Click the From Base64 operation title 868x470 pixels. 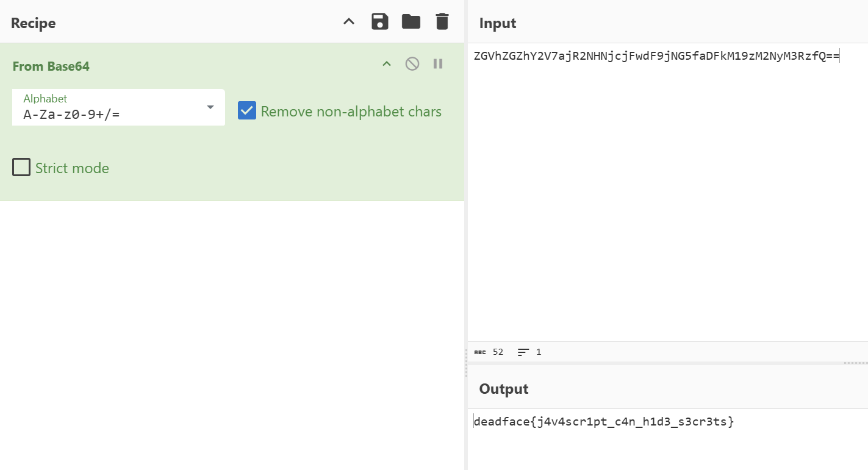tap(51, 66)
